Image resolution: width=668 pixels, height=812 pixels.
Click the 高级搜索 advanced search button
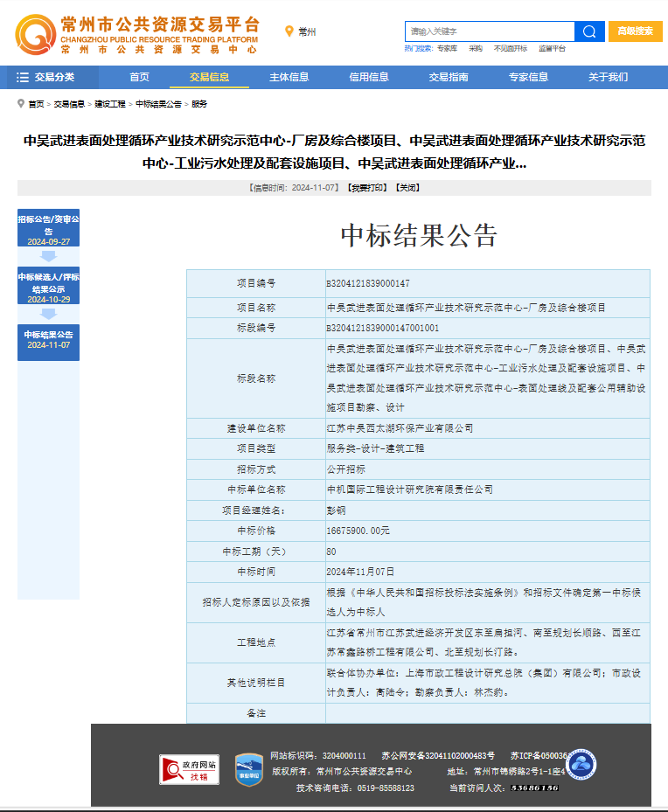click(x=636, y=31)
